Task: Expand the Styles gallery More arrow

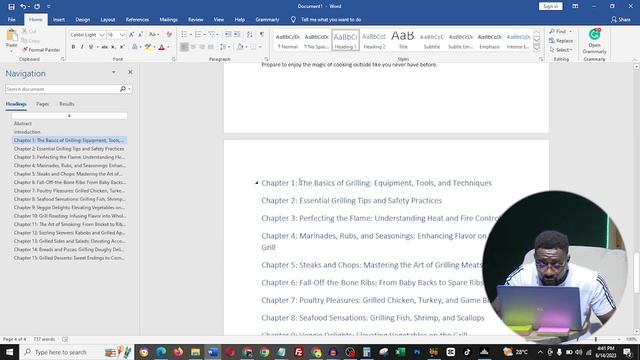Action: point(537,48)
